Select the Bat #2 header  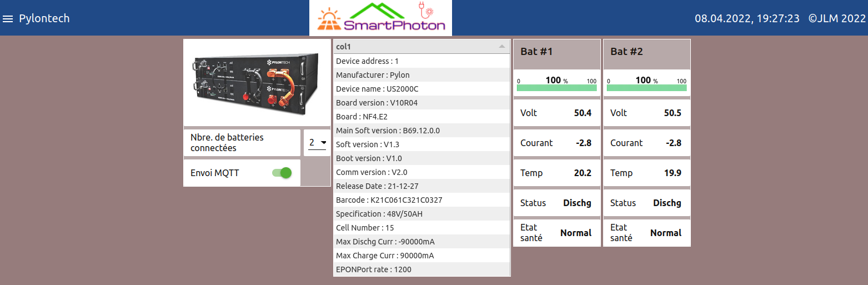pyautogui.click(x=646, y=52)
